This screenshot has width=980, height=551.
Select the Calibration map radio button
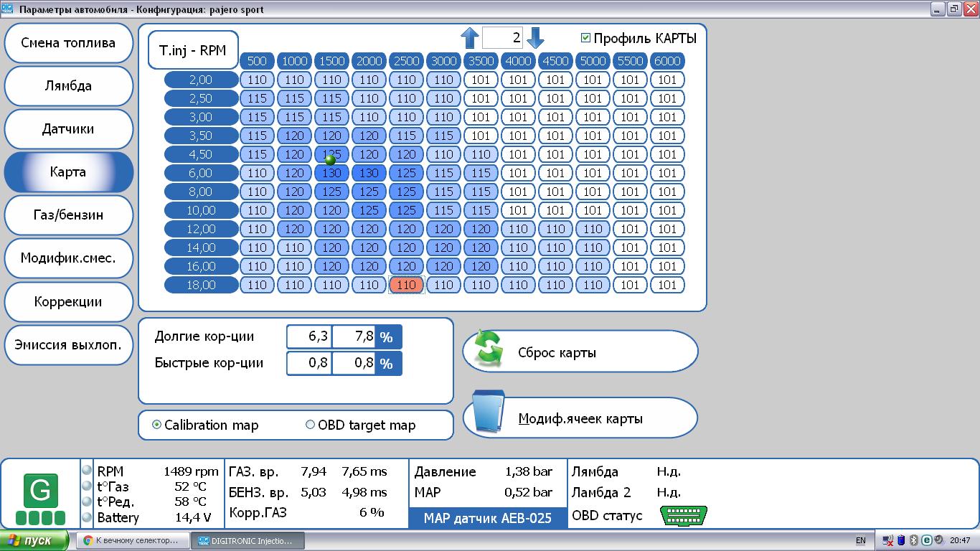tap(157, 425)
